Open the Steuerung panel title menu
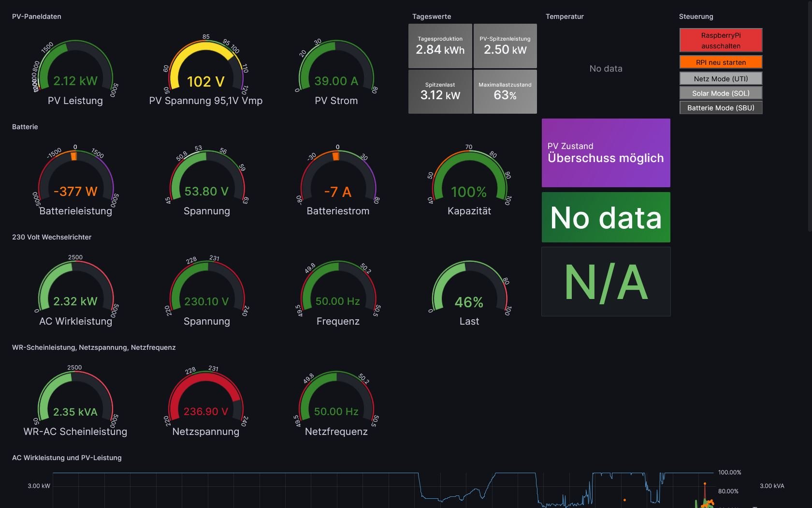The height and width of the screenshot is (508, 812). tap(696, 16)
